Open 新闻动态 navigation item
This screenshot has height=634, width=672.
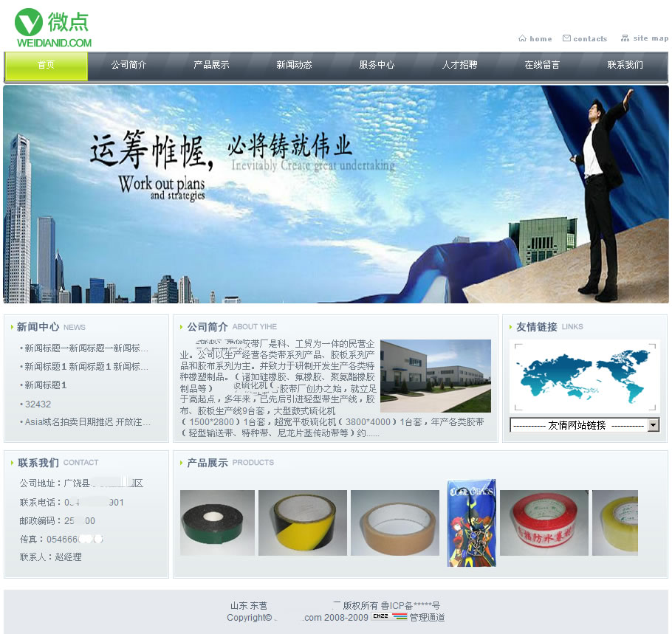294,66
